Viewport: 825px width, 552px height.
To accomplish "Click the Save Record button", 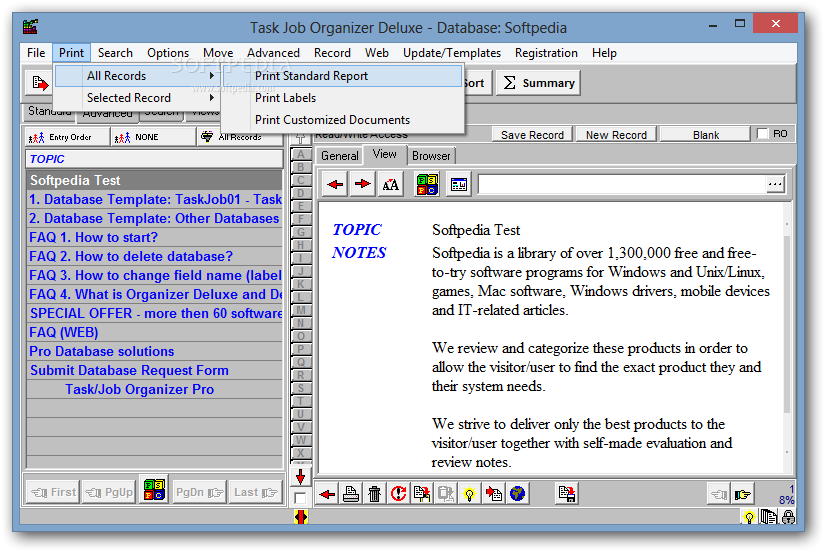I will [x=532, y=135].
